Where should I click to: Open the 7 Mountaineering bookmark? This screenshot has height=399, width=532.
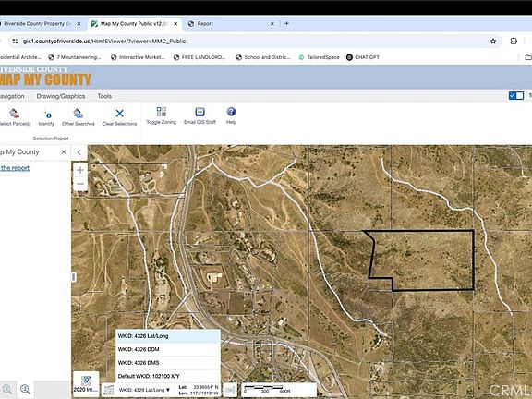click(75, 57)
